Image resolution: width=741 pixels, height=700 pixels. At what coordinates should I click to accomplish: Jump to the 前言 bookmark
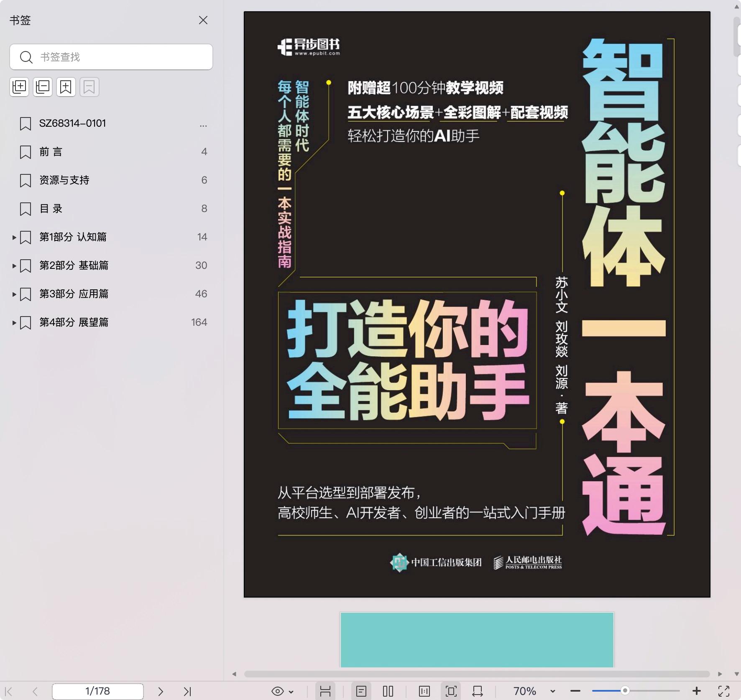(51, 152)
